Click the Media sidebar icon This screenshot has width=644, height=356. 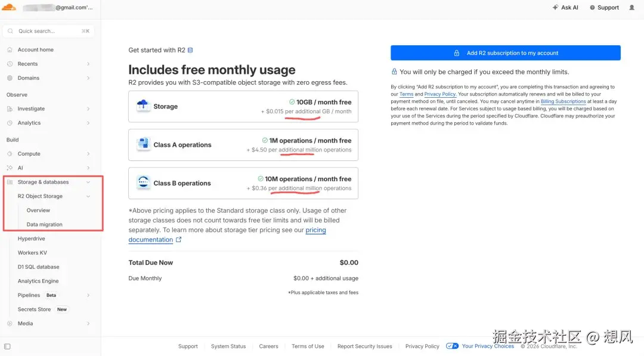(10, 324)
